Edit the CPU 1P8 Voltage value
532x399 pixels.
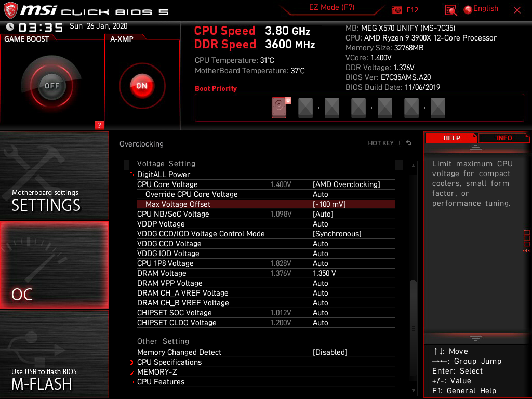pyautogui.click(x=320, y=263)
